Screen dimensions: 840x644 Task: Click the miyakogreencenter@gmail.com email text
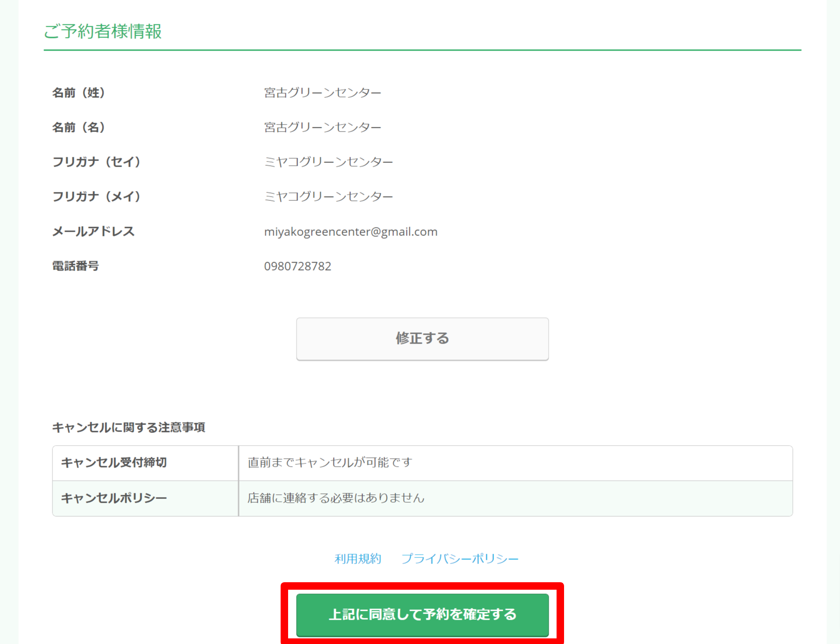[350, 232]
